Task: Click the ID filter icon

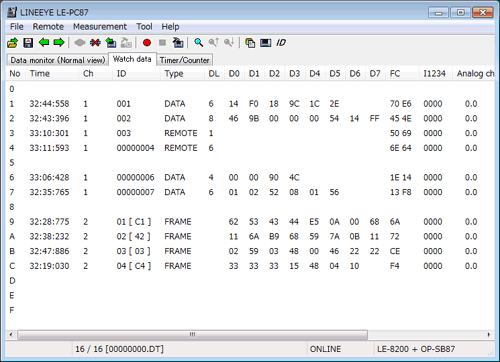Action: pyautogui.click(x=281, y=43)
